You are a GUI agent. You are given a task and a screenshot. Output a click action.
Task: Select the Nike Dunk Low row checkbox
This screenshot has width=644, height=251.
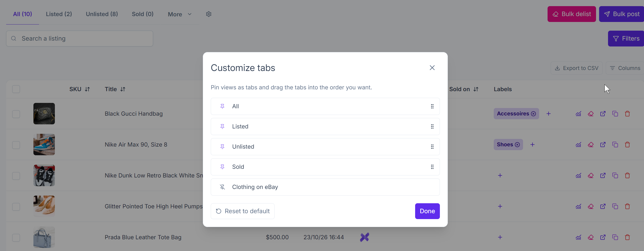(x=16, y=176)
